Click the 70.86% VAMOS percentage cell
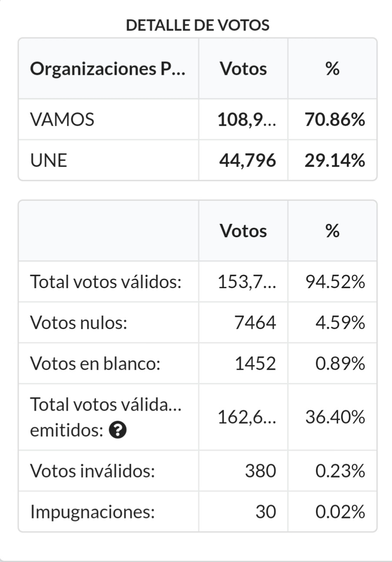This screenshot has width=392, height=562. click(335, 120)
